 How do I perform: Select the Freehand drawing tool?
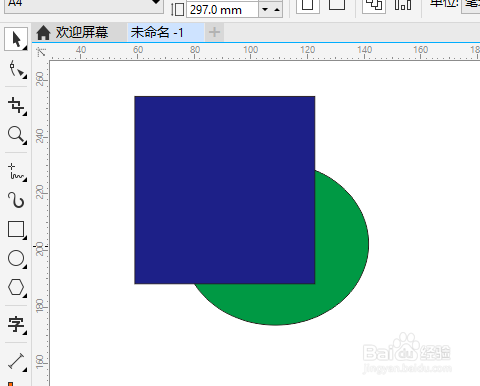pos(17,172)
